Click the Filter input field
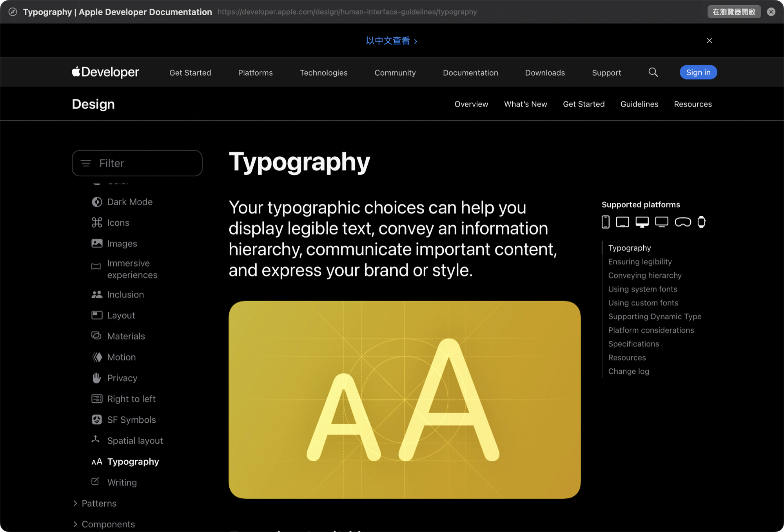Image resolution: width=784 pixels, height=532 pixels. tap(137, 163)
